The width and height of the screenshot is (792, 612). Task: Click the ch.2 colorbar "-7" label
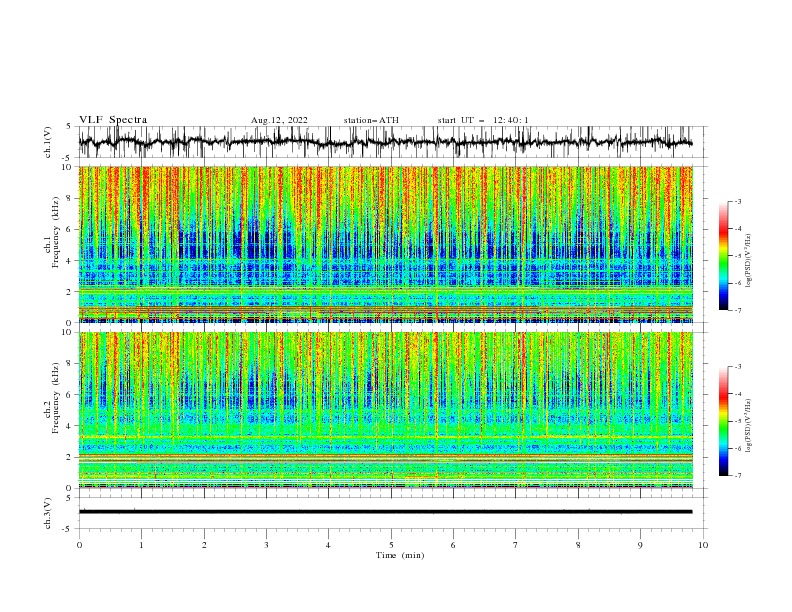(x=737, y=476)
